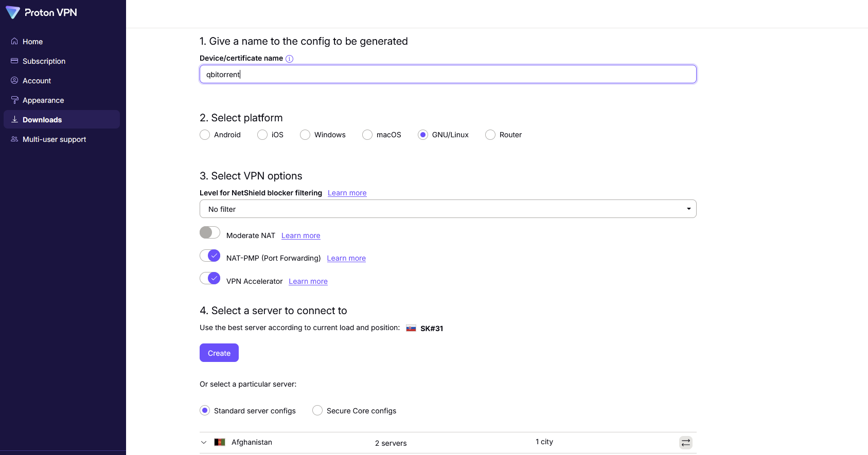Click the info icon beside Device/certificate name
Image resolution: width=868 pixels, height=455 pixels.
pos(289,59)
